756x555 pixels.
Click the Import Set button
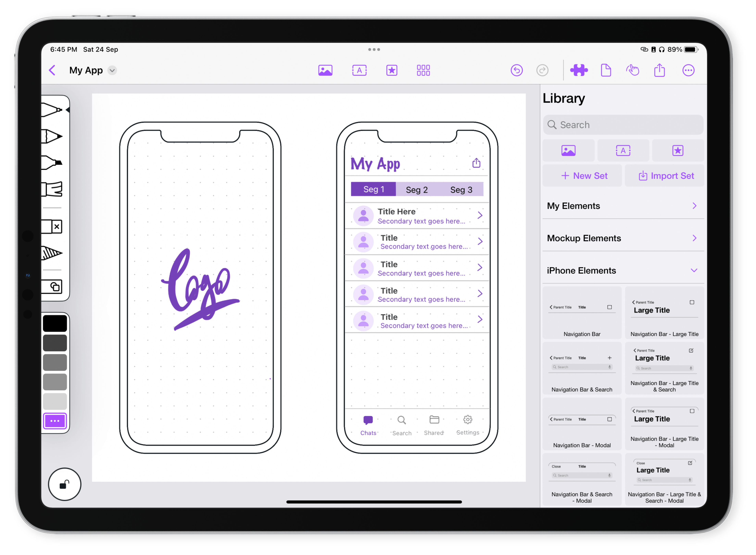coord(666,175)
